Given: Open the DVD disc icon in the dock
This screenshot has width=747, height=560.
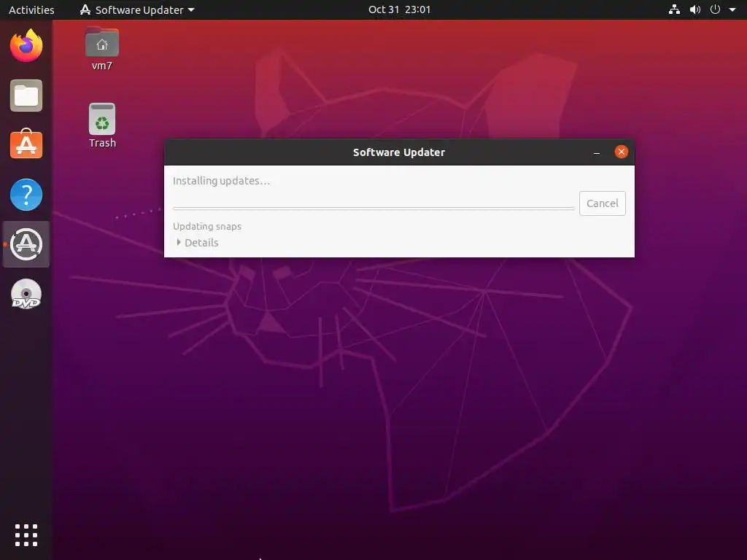Looking at the screenshot, I should 26,294.
